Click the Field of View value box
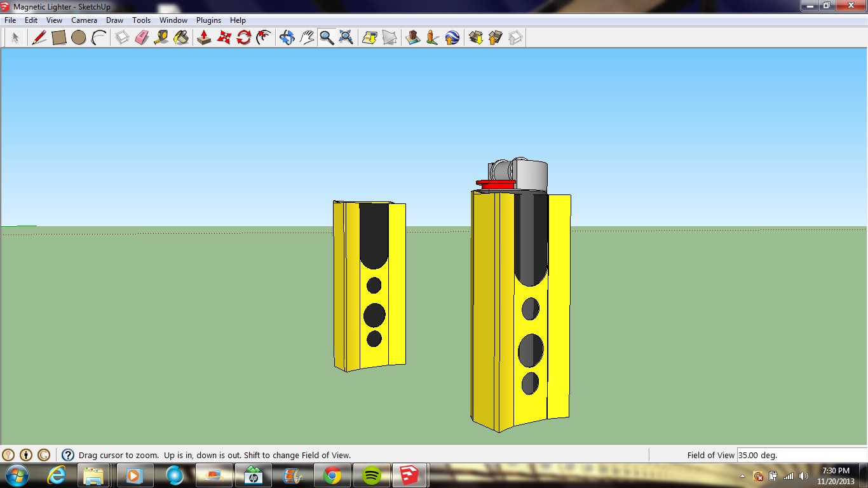This screenshot has width=868, height=488. (801, 455)
